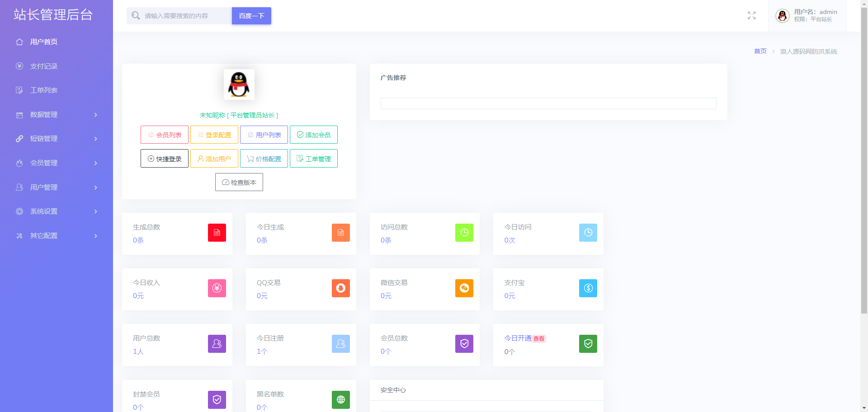This screenshot has width=868, height=412.
Task: Click the 广告推荐 heading
Action: click(x=393, y=78)
